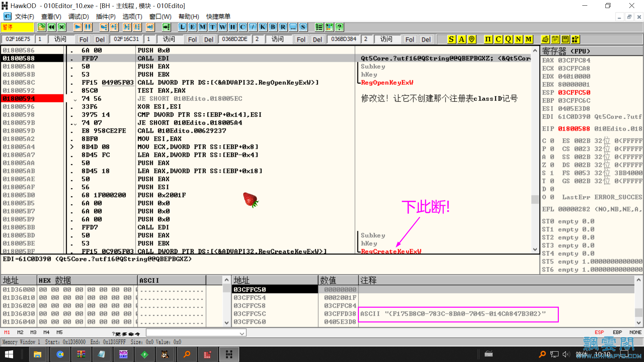This screenshot has width=644, height=362.
Task: Open Executable modules window (E icon)
Action: [192, 27]
